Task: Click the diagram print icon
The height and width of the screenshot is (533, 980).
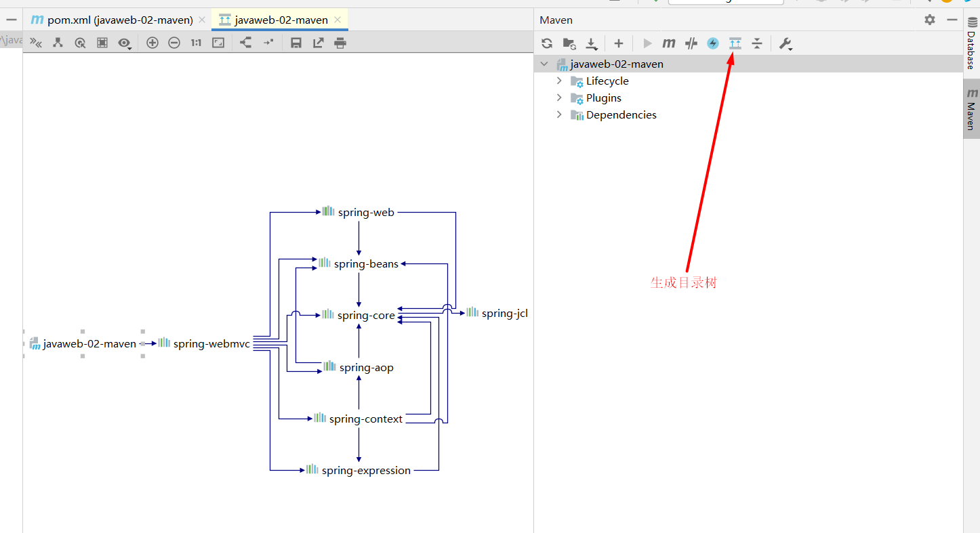Action: 340,43
